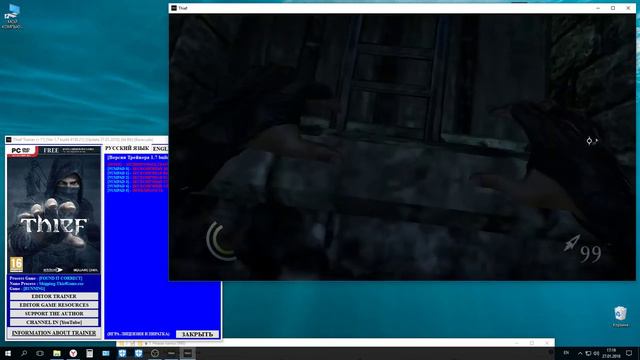The width and height of the screenshot is (640, 360).
Task: Open the taskbar Search icon
Action: click(x=24, y=353)
